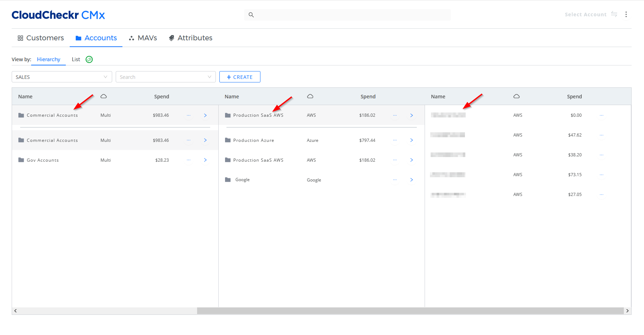Screen dimensions: 644x335
Task: Select the Accounts tab
Action: point(96,38)
